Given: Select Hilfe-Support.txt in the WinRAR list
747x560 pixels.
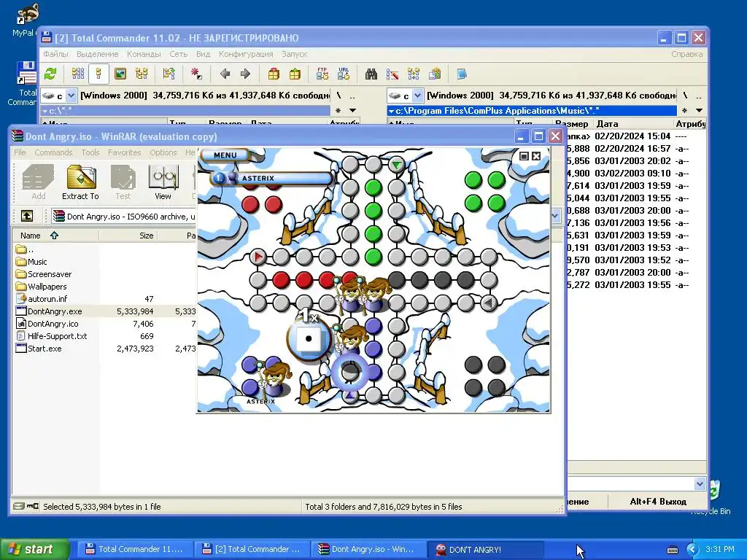Looking at the screenshot, I should (x=57, y=335).
